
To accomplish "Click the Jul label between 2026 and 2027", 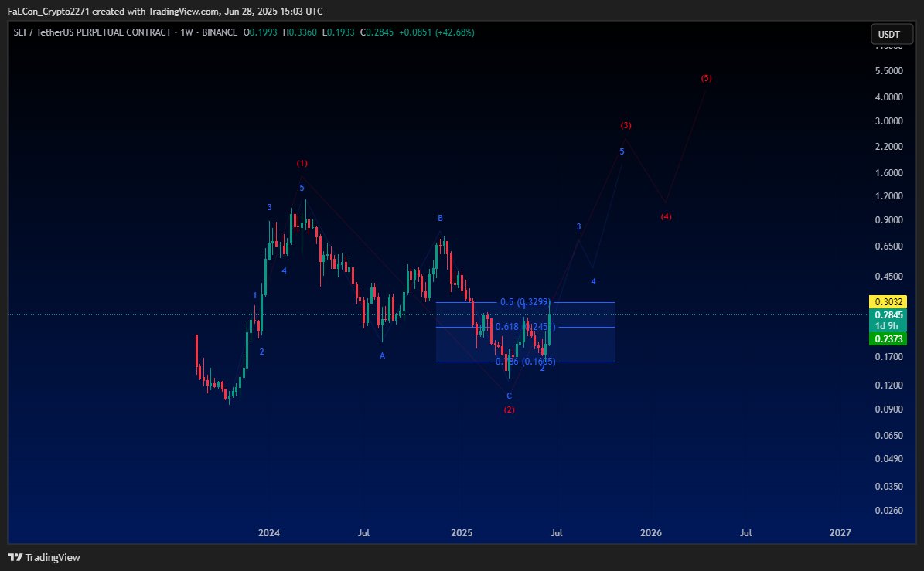I will point(745,532).
